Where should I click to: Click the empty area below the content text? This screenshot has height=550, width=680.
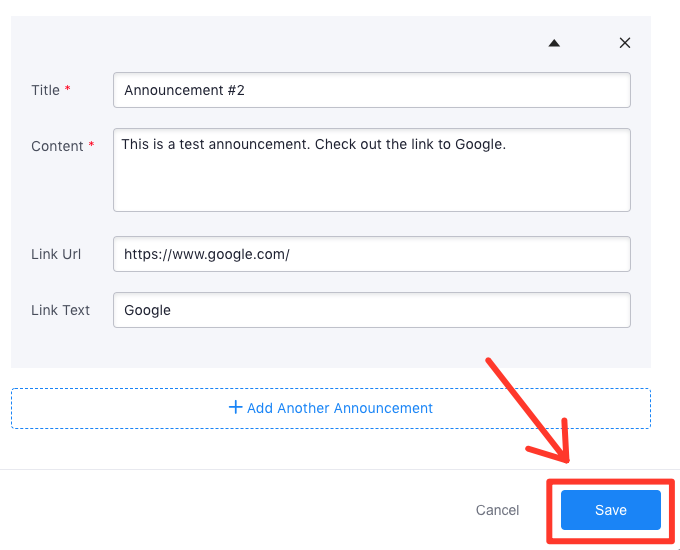point(371,185)
